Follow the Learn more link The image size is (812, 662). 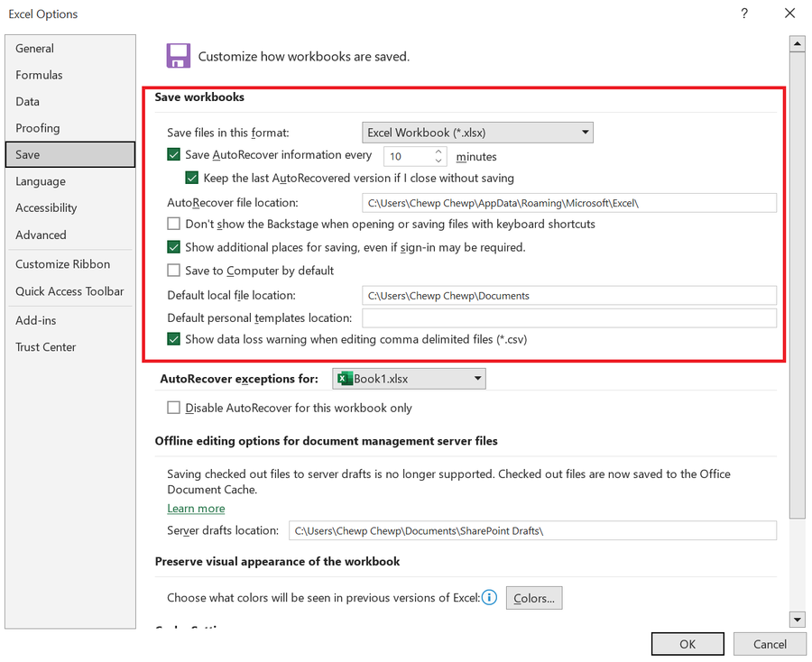196,509
